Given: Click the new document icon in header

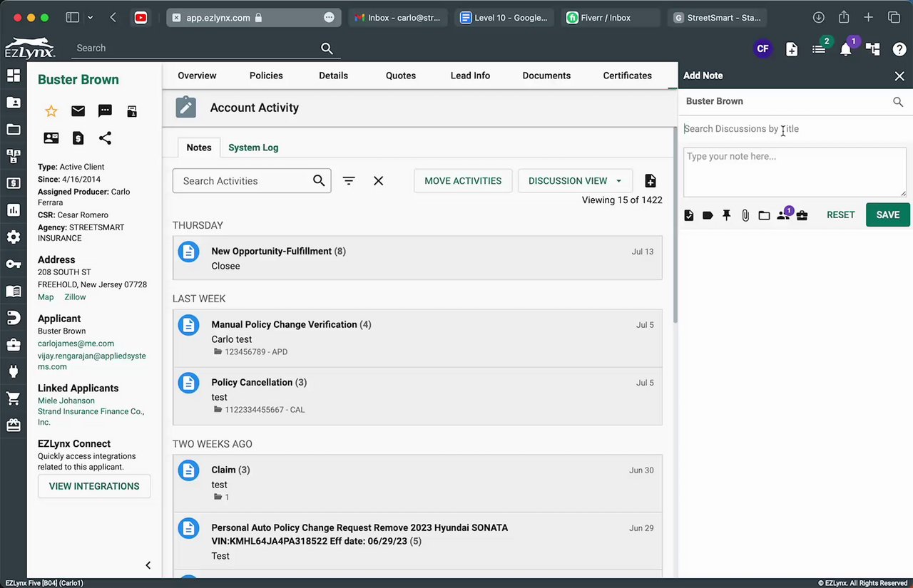Looking at the screenshot, I should 792,48.
